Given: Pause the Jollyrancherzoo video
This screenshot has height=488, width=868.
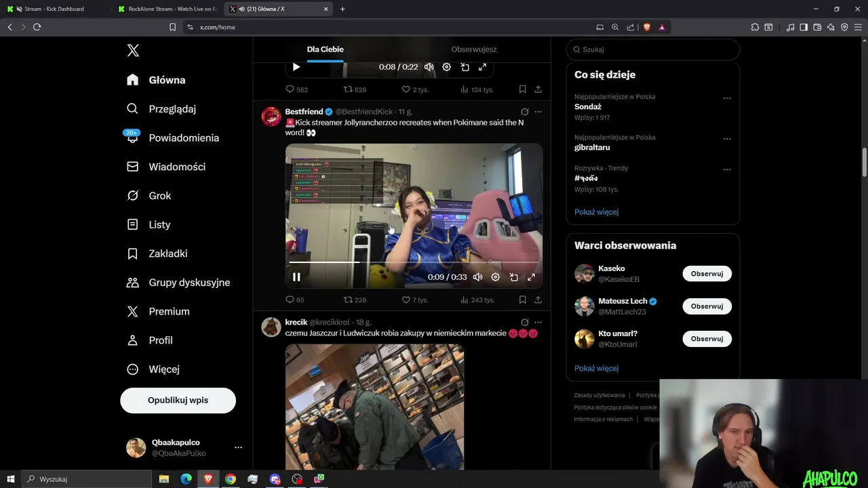Looking at the screenshot, I should tap(296, 277).
